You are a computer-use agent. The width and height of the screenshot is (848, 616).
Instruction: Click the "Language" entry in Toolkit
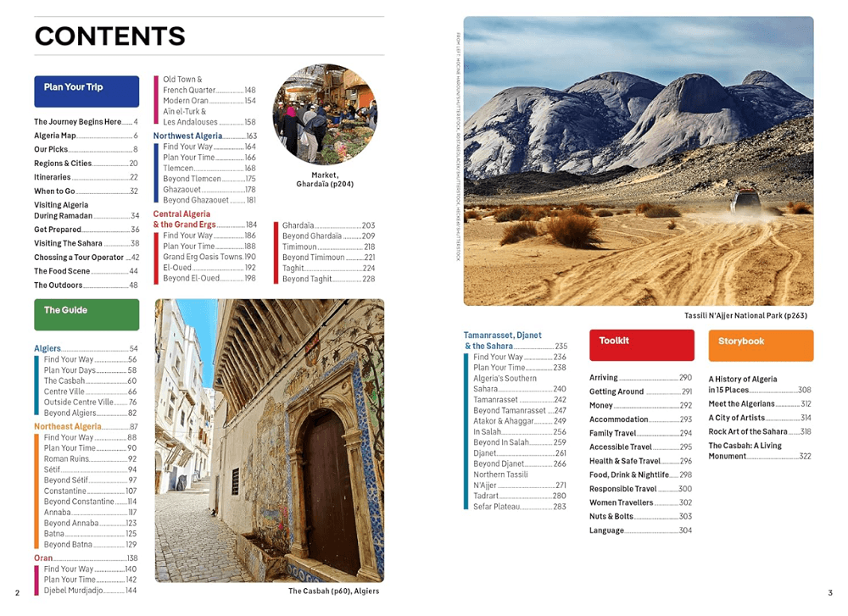[606, 530]
